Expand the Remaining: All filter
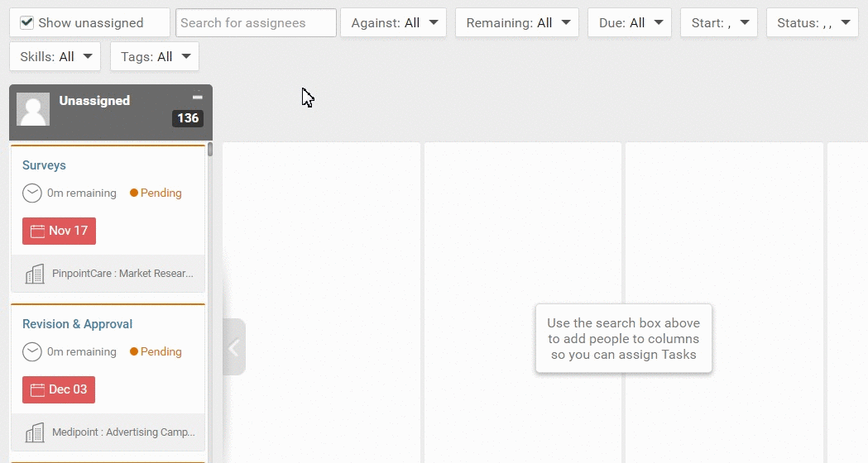This screenshot has width=868, height=463. 517,22
